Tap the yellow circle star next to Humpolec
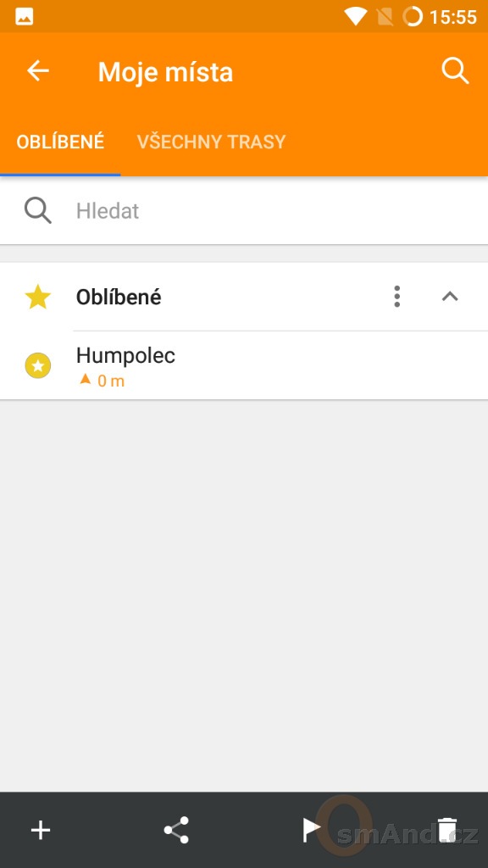 (38, 366)
